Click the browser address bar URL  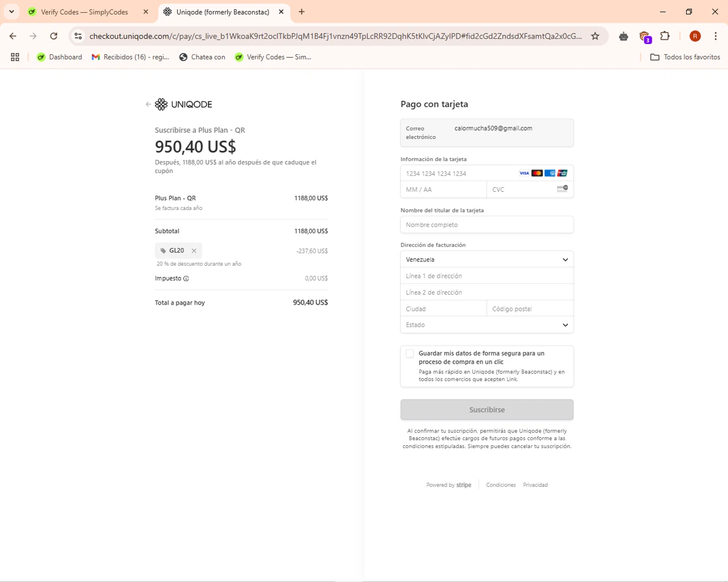pos(335,36)
